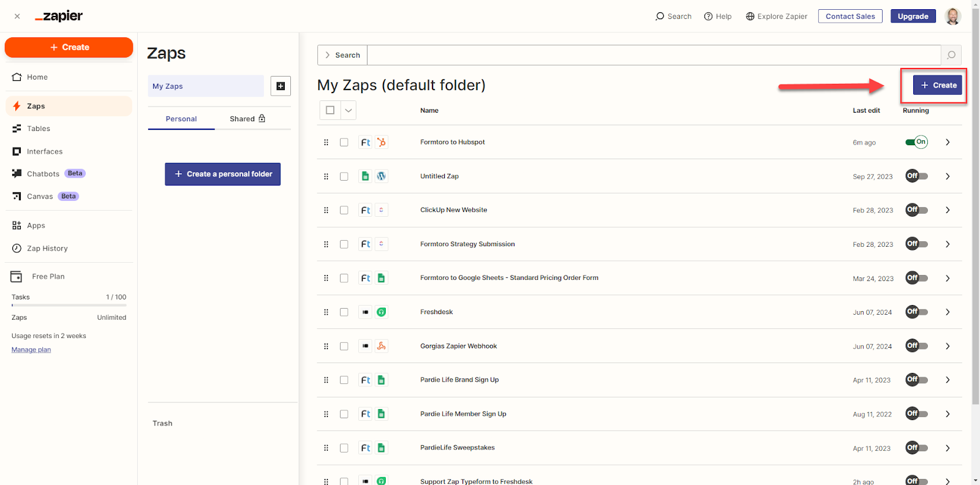Viewport: 980px width, 485px height.
Task: Click the Google Sheets icon in Untitled Zap row
Action: [365, 176]
